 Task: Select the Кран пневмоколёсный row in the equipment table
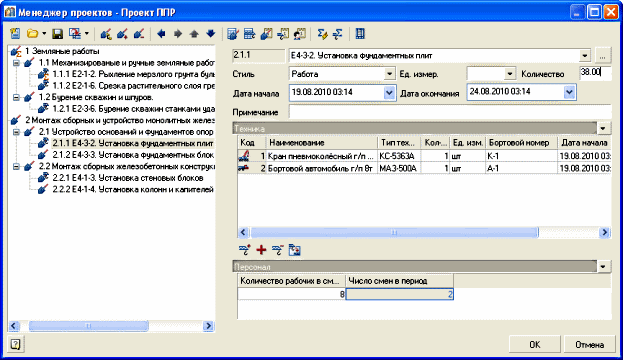[x=424, y=156]
